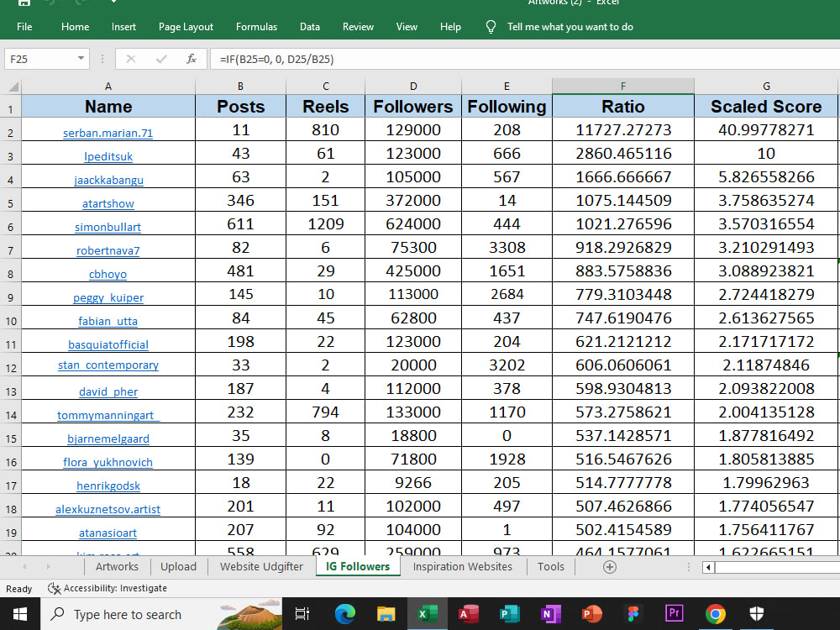Open the Home ribbon tab

pos(75,27)
